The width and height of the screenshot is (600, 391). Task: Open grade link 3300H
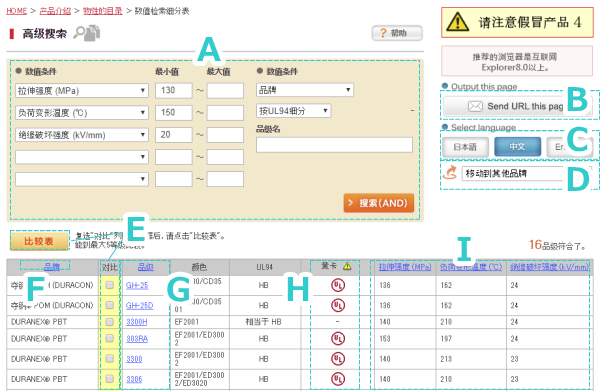coord(137,322)
